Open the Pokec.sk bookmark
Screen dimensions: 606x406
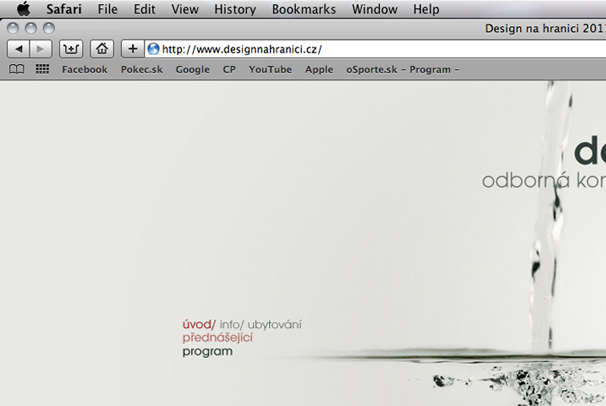coord(141,70)
